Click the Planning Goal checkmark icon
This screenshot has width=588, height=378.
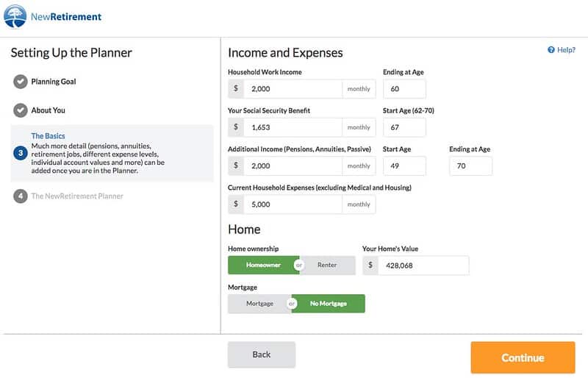[21, 82]
